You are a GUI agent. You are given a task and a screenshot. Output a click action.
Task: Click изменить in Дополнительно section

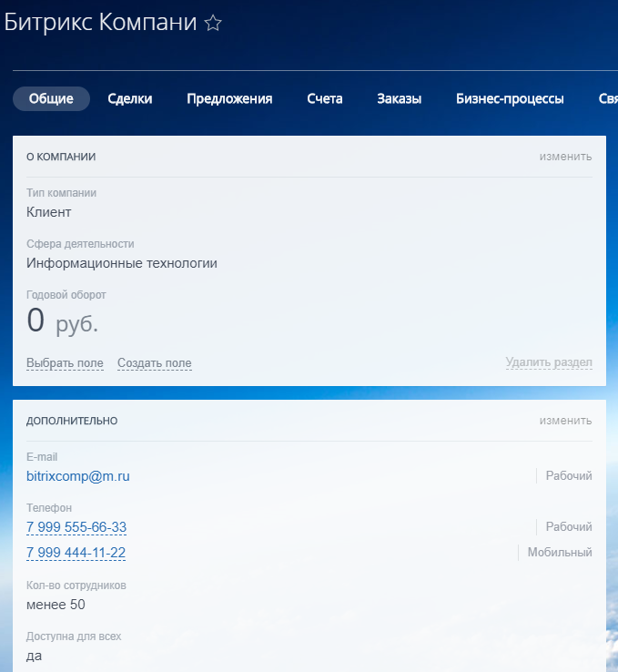point(565,421)
